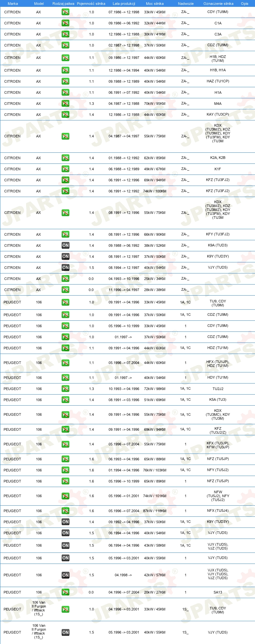Click the engine code H1B, HDZ (TU1M)
Screen dimensions: 255x644
click(218, 59)
